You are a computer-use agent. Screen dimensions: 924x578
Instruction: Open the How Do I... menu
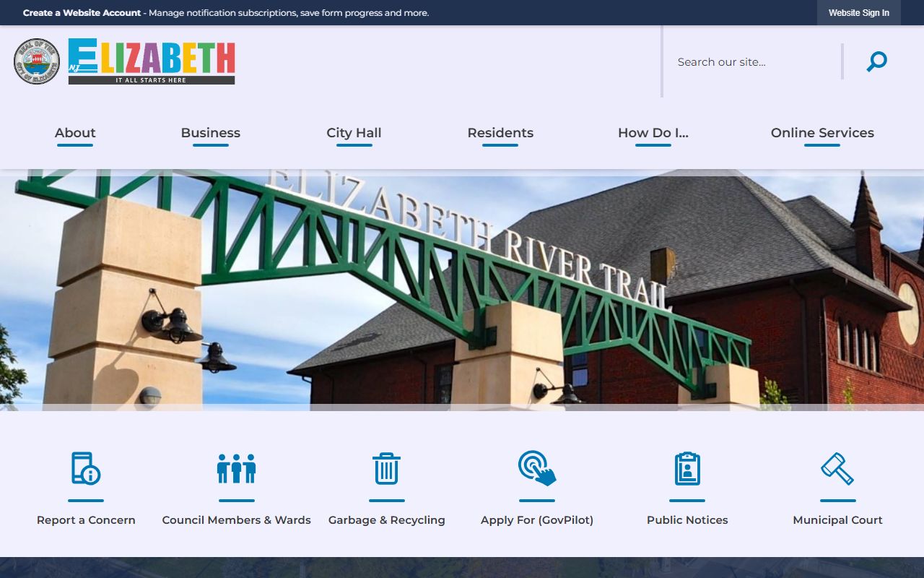coord(653,133)
